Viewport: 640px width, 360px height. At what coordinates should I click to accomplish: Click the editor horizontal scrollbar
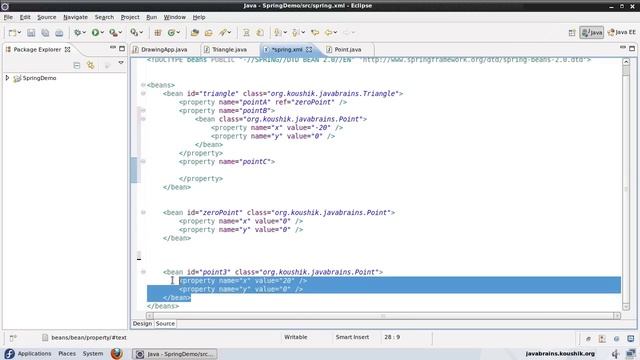coord(383,316)
